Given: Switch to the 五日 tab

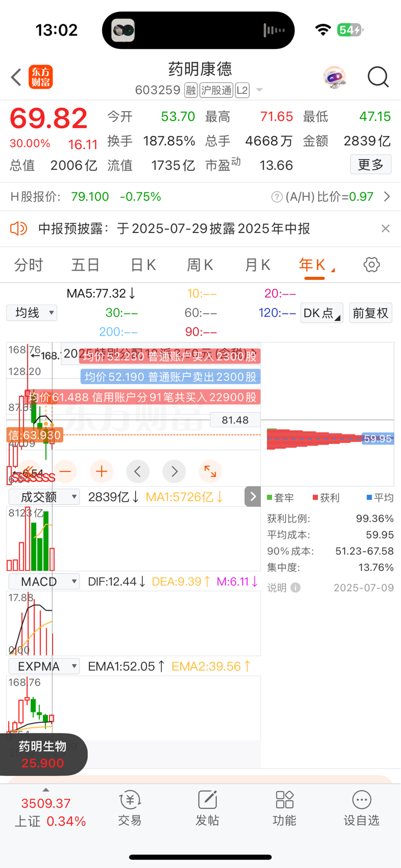Looking at the screenshot, I should coord(86,265).
